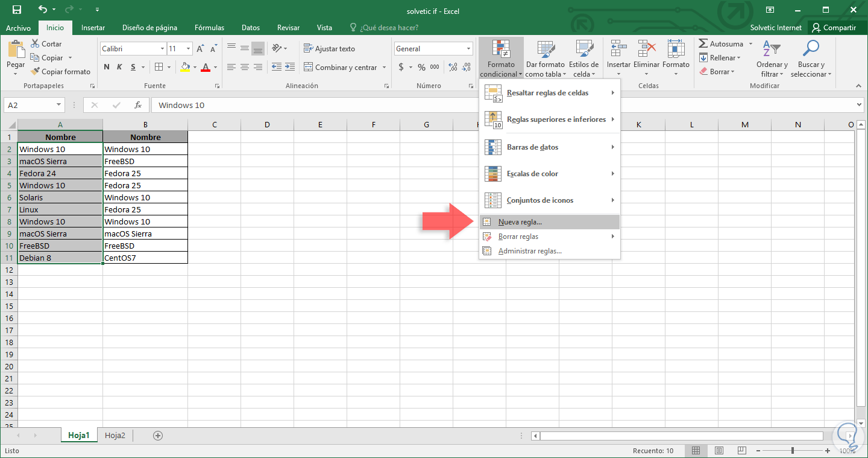Add a new sheet with the plus icon

point(158,435)
